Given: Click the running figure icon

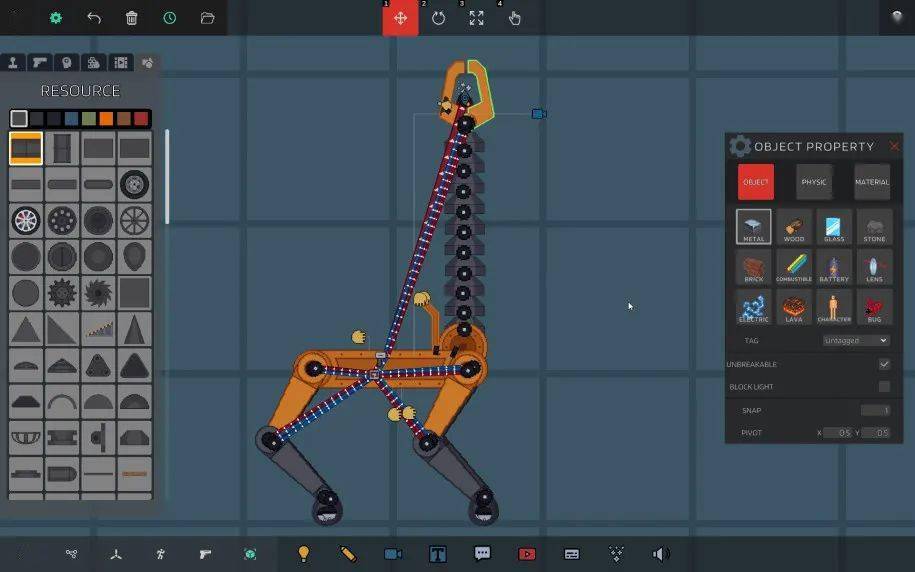Looking at the screenshot, I should 160,553.
